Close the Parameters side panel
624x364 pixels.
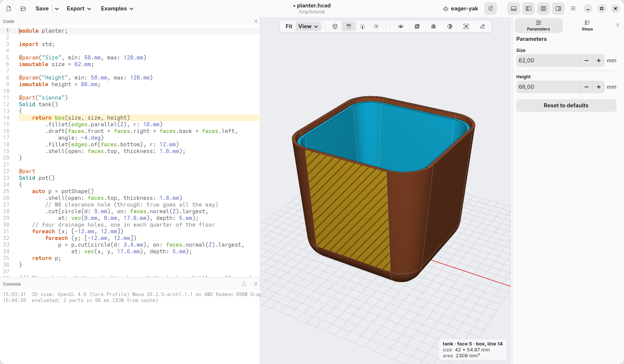[x=618, y=25]
